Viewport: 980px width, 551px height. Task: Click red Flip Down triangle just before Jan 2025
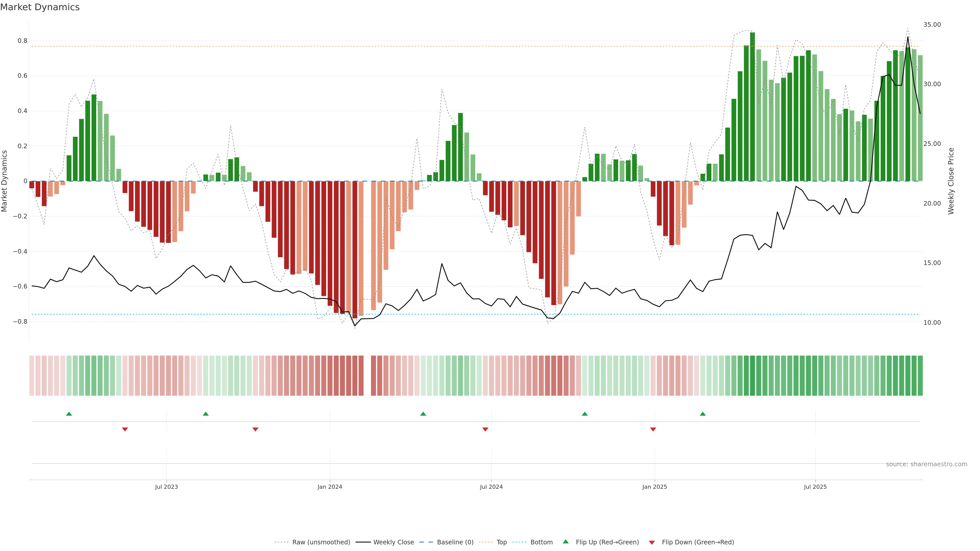[653, 429]
